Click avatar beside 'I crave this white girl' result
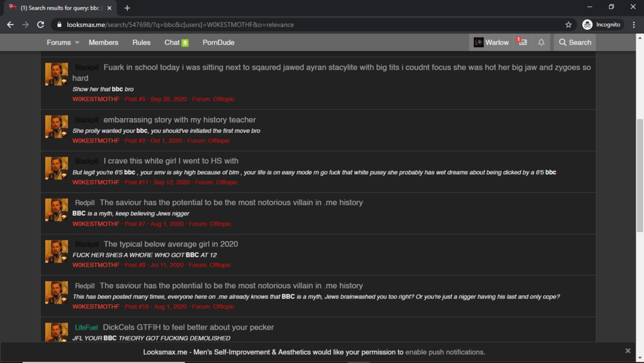Screen dimensions: 644x363 click(x=56, y=168)
